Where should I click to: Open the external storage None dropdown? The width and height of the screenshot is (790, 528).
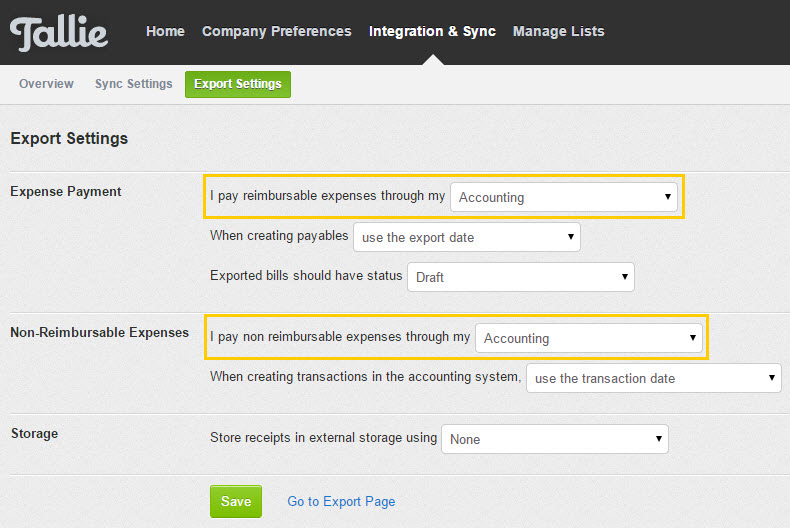(x=555, y=439)
